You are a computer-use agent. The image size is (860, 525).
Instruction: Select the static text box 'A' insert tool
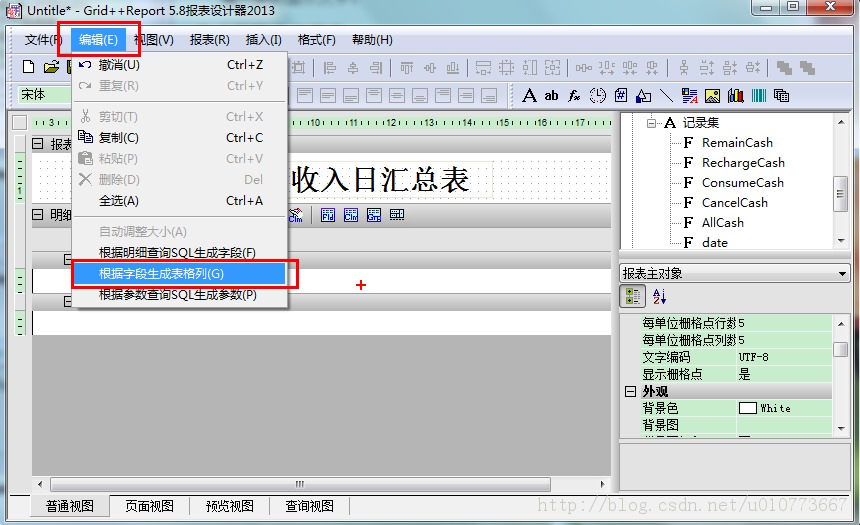pyautogui.click(x=529, y=96)
